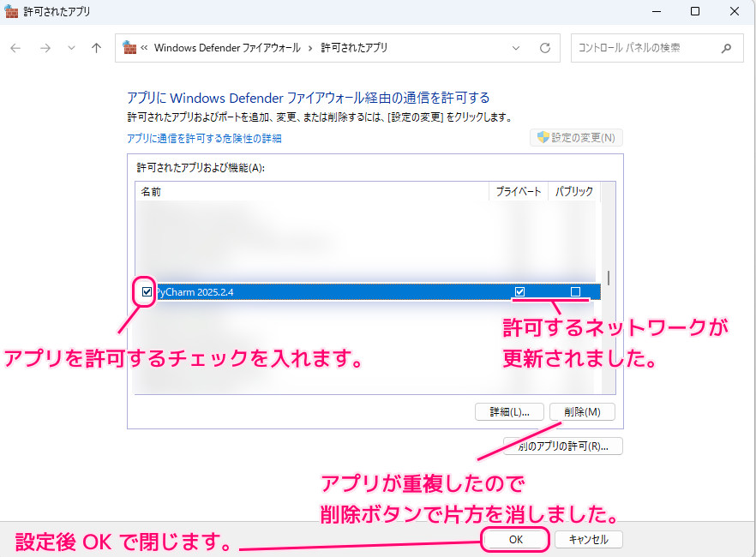Uncheck the プライベート checkbox for PyCharm
The width and height of the screenshot is (756, 557).
pyautogui.click(x=519, y=291)
